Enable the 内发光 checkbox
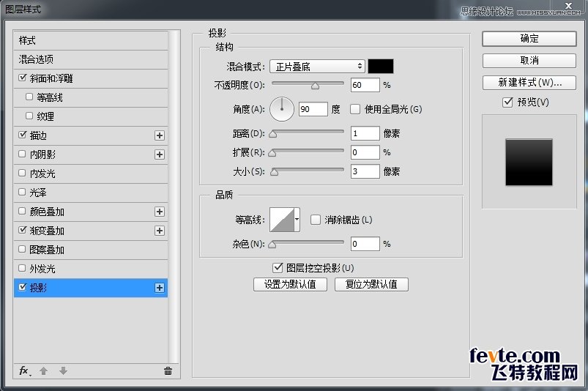 pos(22,173)
